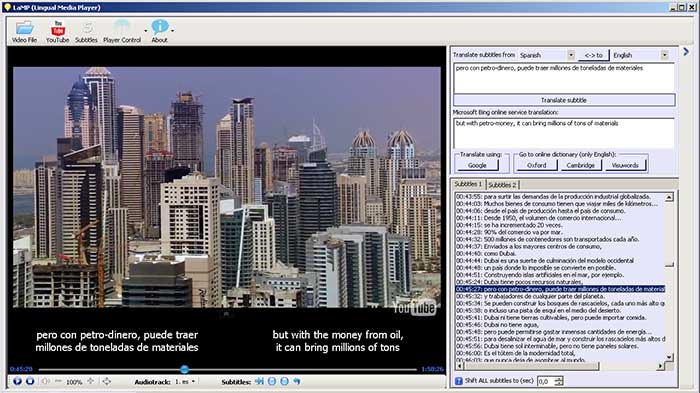Click the Player Control toolbar icon
This screenshot has height=393, width=700.
[122, 32]
